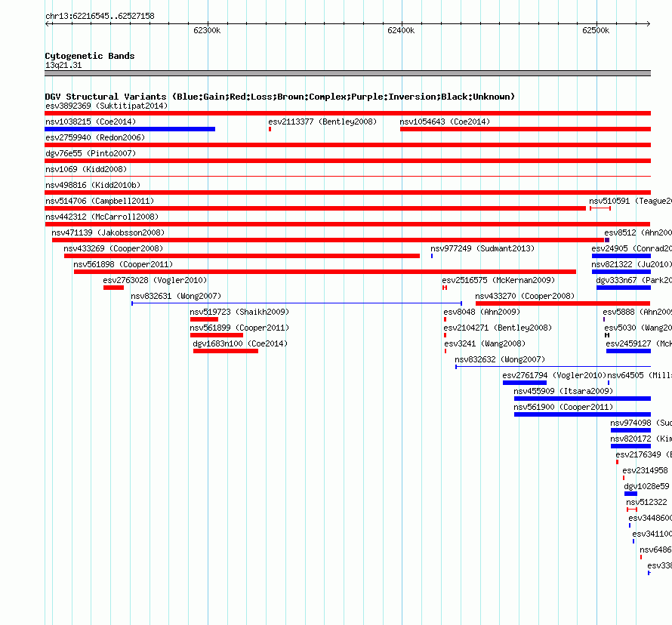
Task: Select the esv2314958 variant label
Action: tap(645, 470)
